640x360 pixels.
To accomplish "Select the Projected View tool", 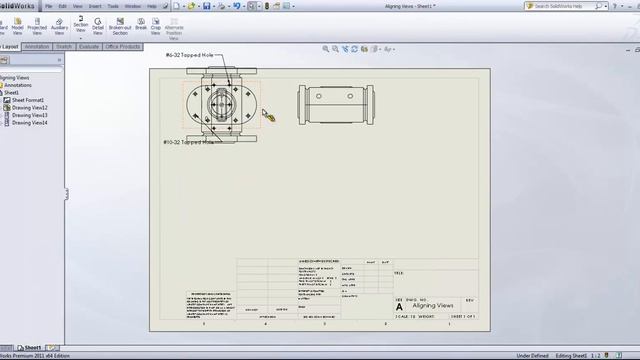I will 37,26.
